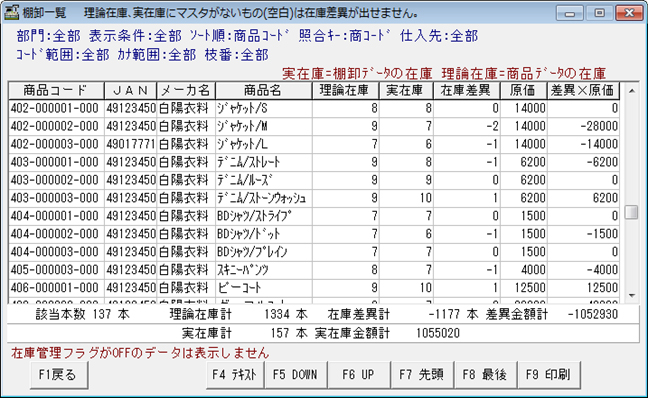648x398 pixels.
Task: Click the 原価 column header
Action: (524, 91)
